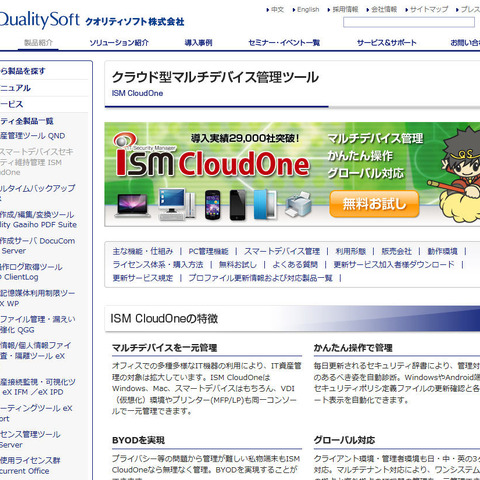Open sidebar item 資産管理ツール QND
This screenshot has width=480, height=480.
[32, 136]
